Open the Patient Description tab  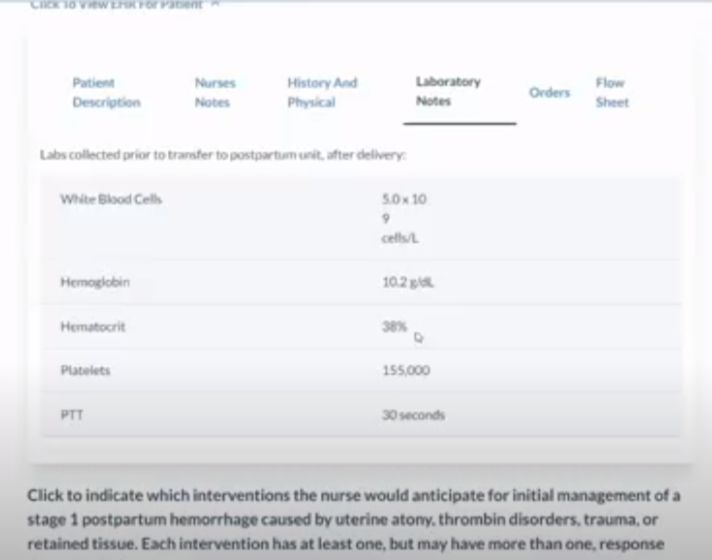[x=106, y=92]
